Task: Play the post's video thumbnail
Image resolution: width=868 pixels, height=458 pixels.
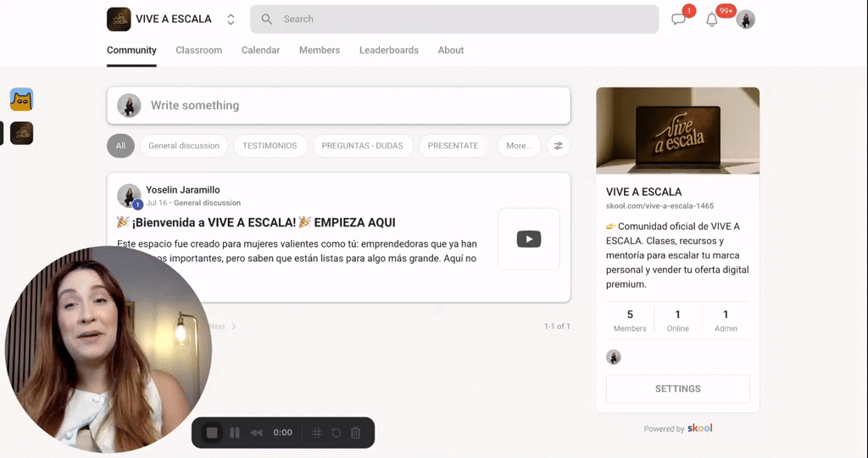Action: click(529, 239)
